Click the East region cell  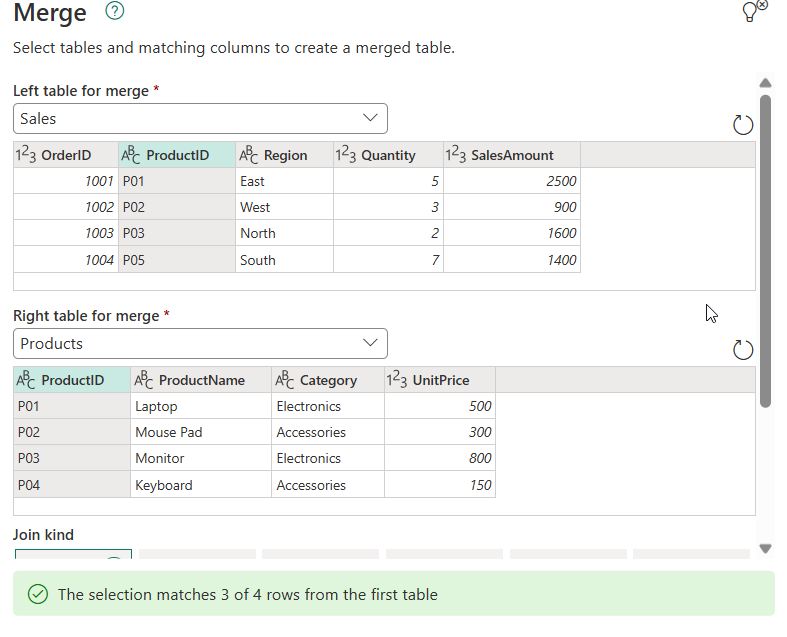284,181
